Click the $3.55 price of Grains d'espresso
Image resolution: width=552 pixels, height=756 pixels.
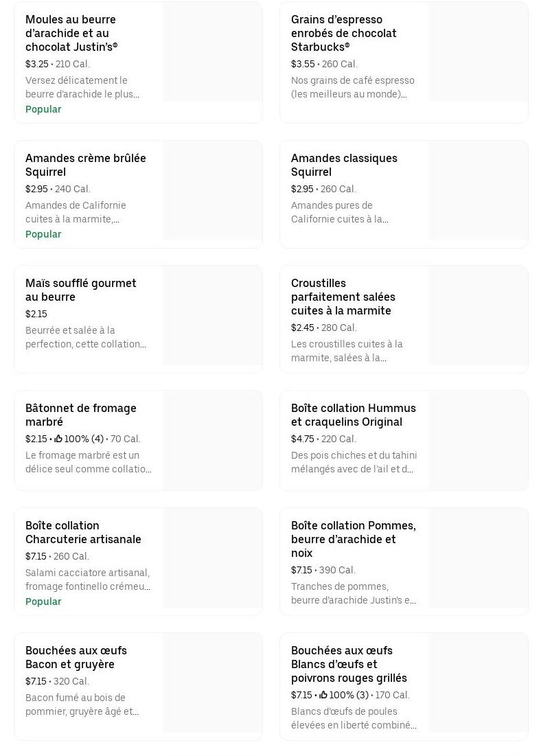(303, 64)
